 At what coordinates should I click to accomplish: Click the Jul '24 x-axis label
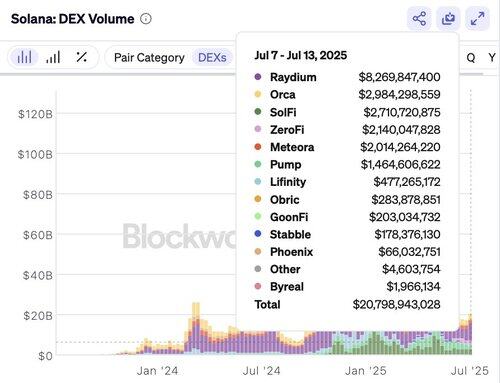pos(262,371)
